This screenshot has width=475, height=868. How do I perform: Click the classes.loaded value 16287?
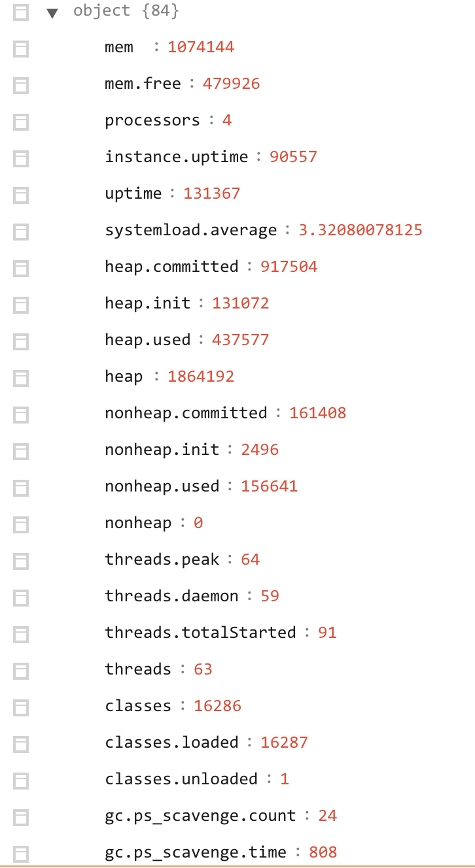[284, 743]
